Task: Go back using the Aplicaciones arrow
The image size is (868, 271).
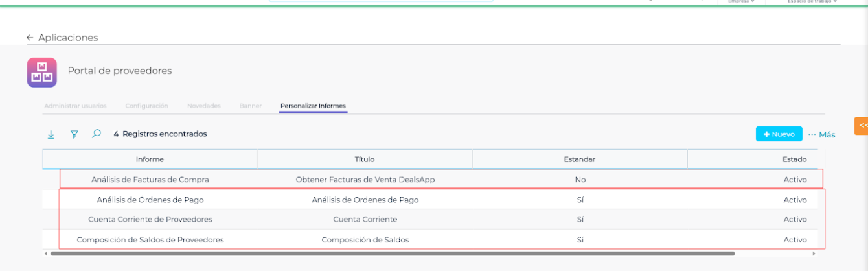Action: 30,38
